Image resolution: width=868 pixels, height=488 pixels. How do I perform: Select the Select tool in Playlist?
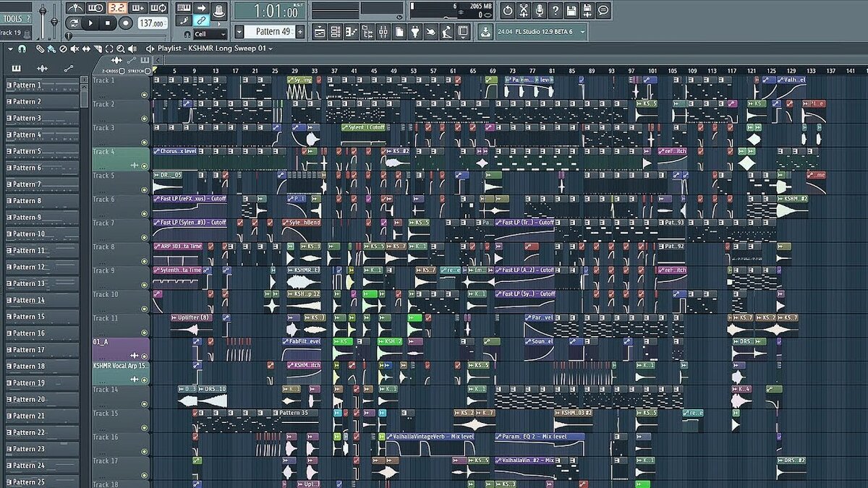pyautogui.click(x=109, y=48)
